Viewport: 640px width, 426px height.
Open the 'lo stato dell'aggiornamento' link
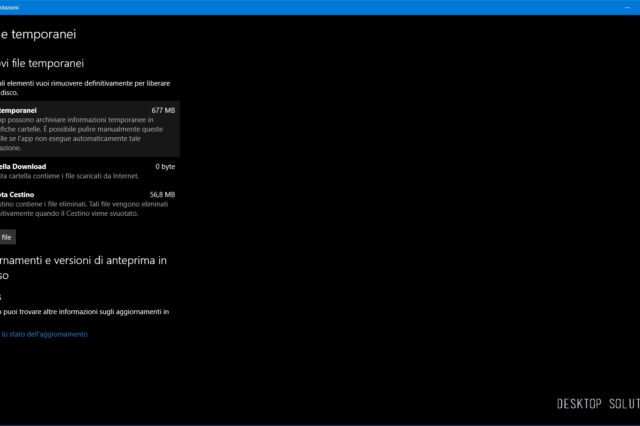[44, 334]
